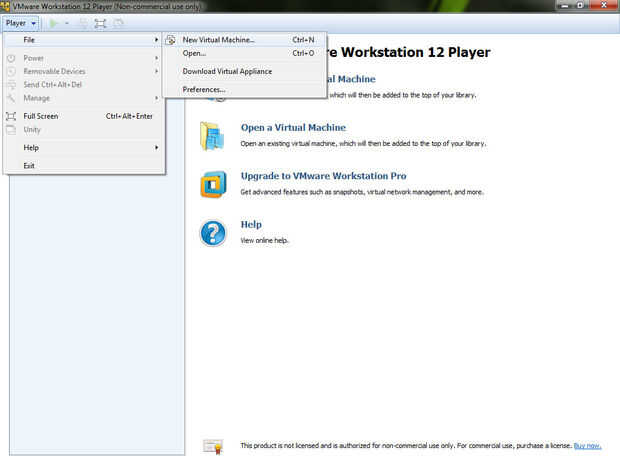This screenshot has width=620, height=465.
Task: Minimize the VMware Player window
Action: coord(565,5)
